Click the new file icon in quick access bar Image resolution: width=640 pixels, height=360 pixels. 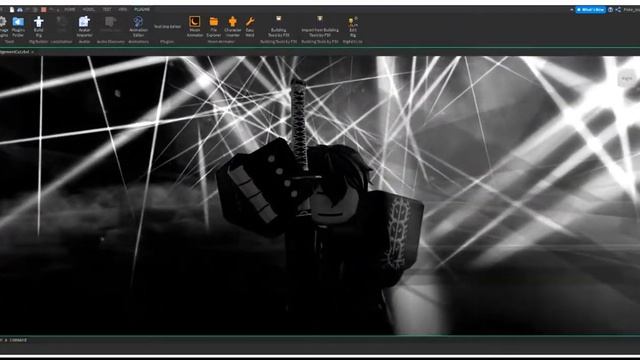[12, 9]
